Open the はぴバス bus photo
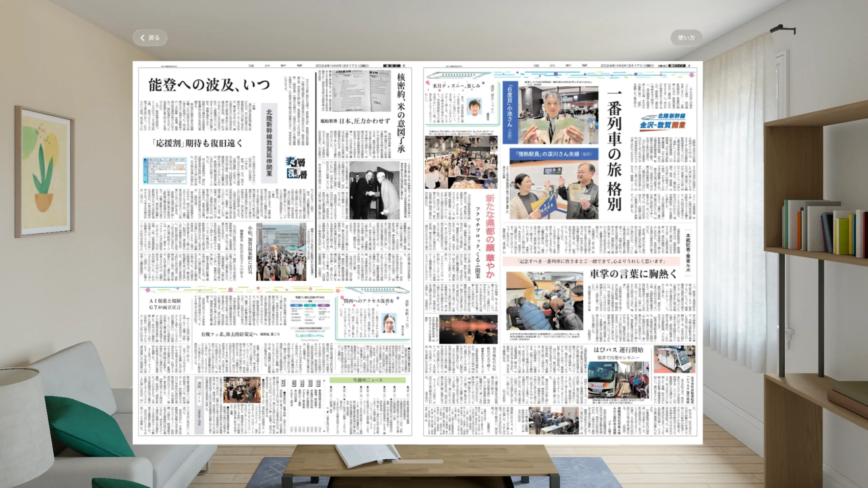 618,380
